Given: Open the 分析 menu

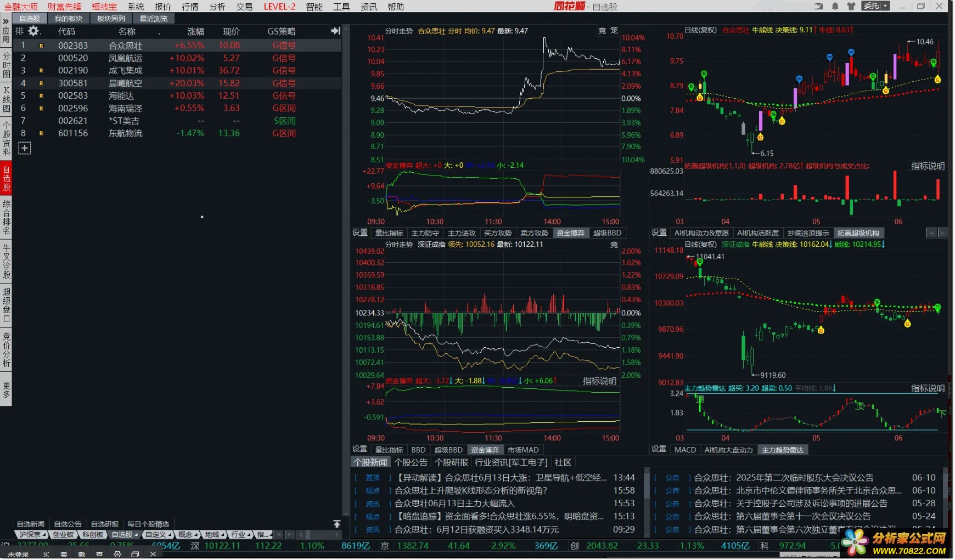Looking at the screenshot, I should pyautogui.click(x=217, y=7).
